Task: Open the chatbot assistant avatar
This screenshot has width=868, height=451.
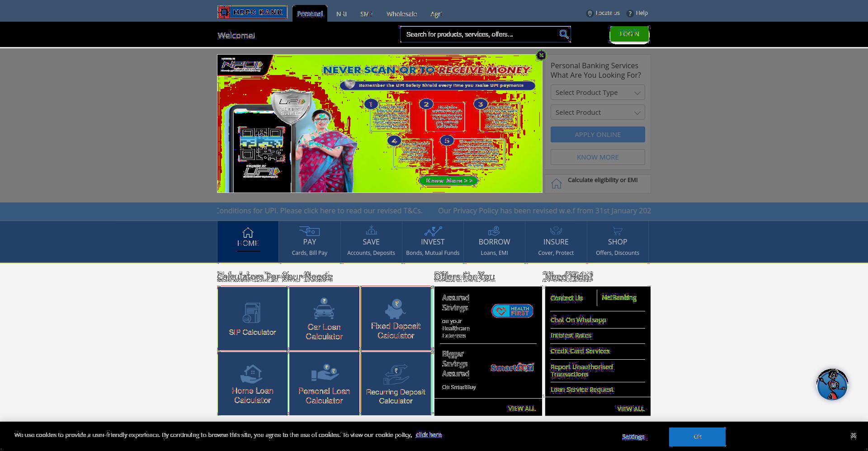Action: pos(832,385)
